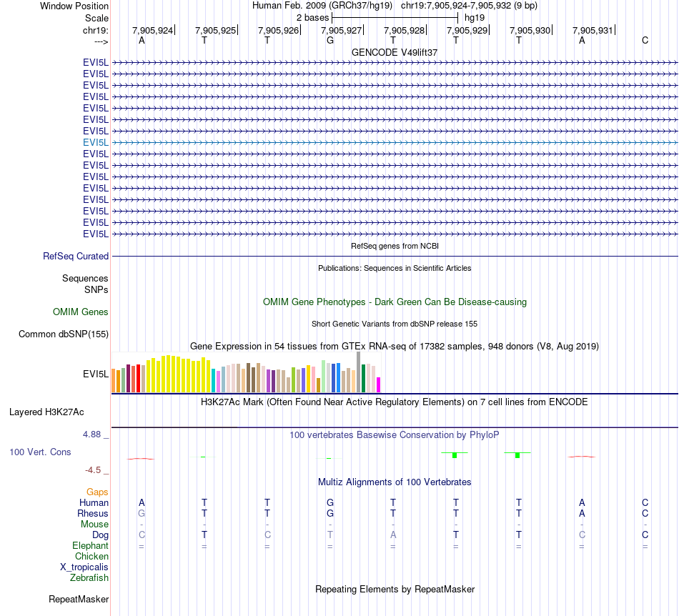Click the light-blue highlighted EVI5L transcript label
Image resolution: width=679 pixels, height=616 pixels.
click(x=96, y=142)
